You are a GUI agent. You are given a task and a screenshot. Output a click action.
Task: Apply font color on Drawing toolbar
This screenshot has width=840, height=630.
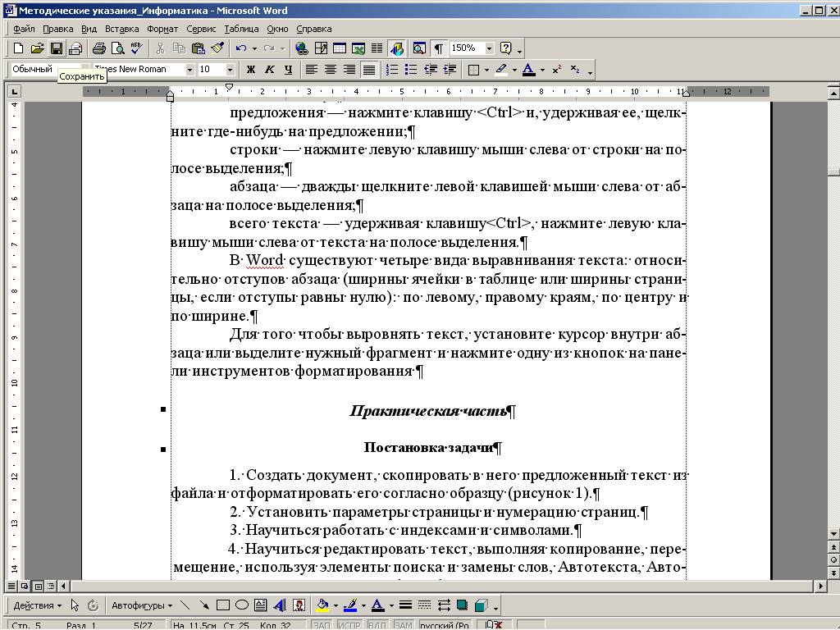pos(377,605)
